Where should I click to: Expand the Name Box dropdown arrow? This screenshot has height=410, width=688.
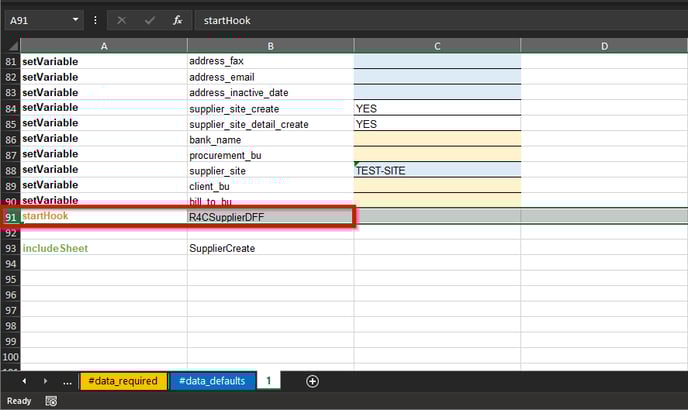[x=75, y=20]
